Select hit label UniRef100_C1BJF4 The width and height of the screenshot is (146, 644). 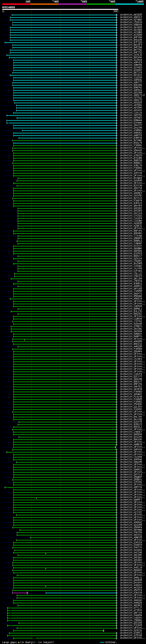click(x=131, y=374)
